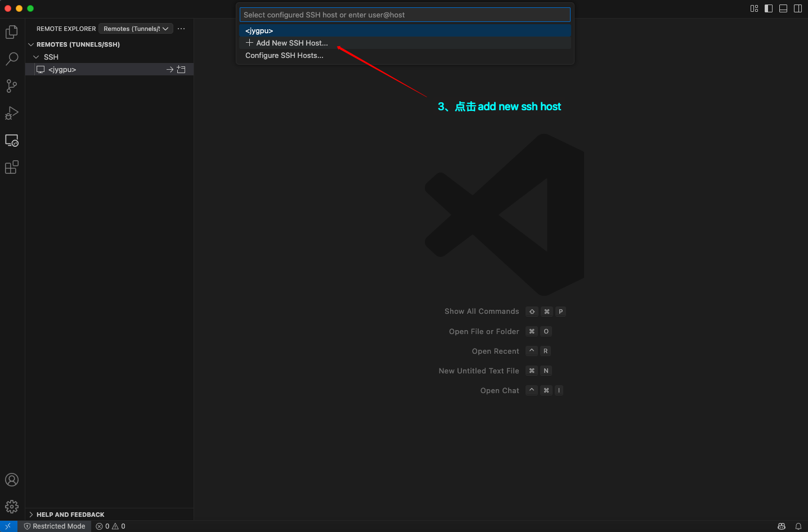Screen dimensions: 808x532
Task: Open the Remotes (Tunnels/SSH) dropdown
Action: (136, 29)
